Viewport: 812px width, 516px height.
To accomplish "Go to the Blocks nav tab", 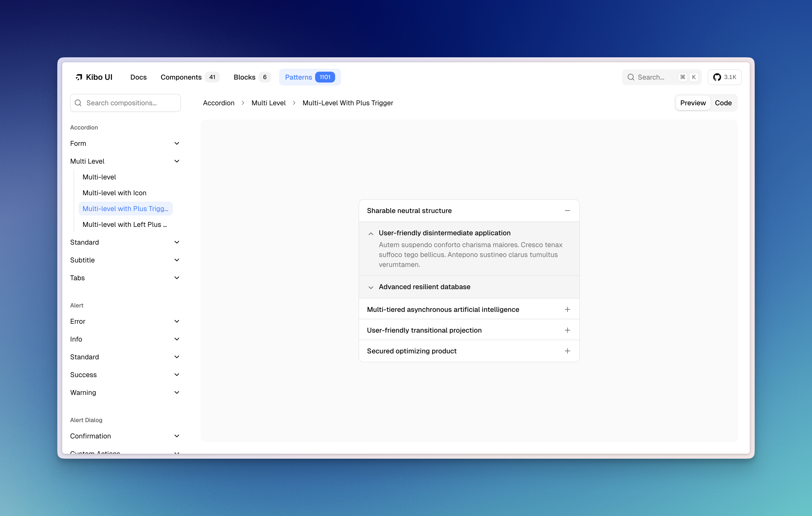I will [244, 77].
